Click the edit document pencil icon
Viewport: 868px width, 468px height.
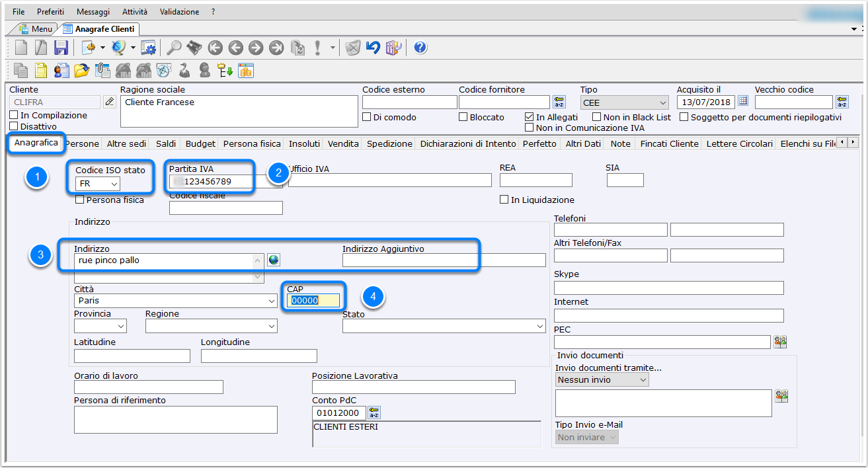pyautogui.click(x=41, y=48)
